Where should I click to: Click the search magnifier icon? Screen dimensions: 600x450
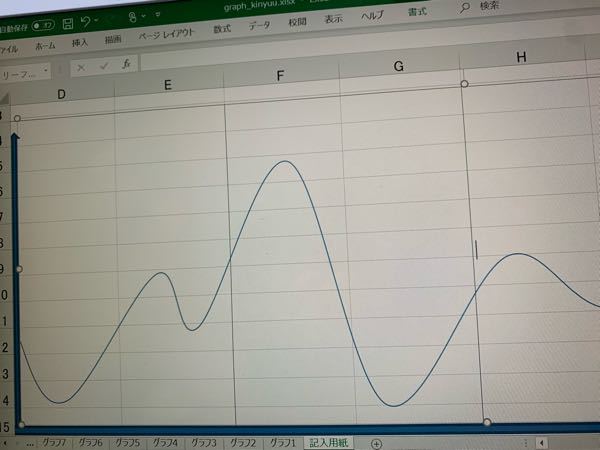click(x=464, y=7)
